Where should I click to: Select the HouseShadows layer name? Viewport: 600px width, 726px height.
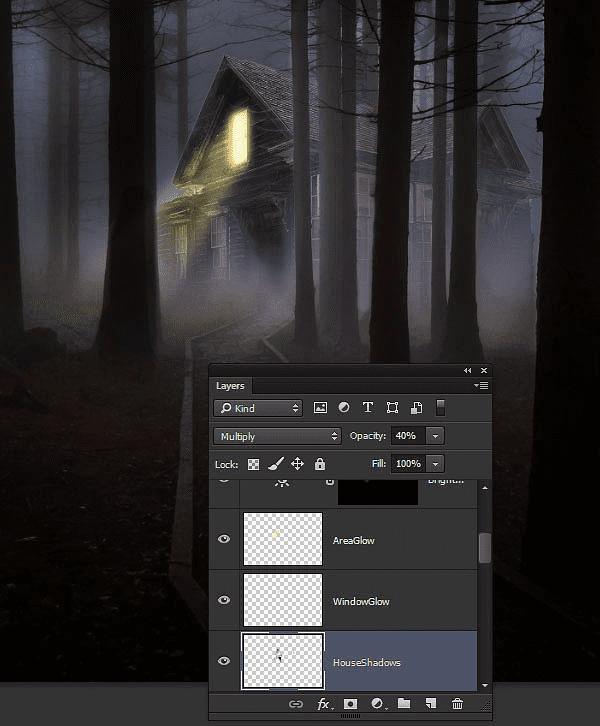pos(367,663)
